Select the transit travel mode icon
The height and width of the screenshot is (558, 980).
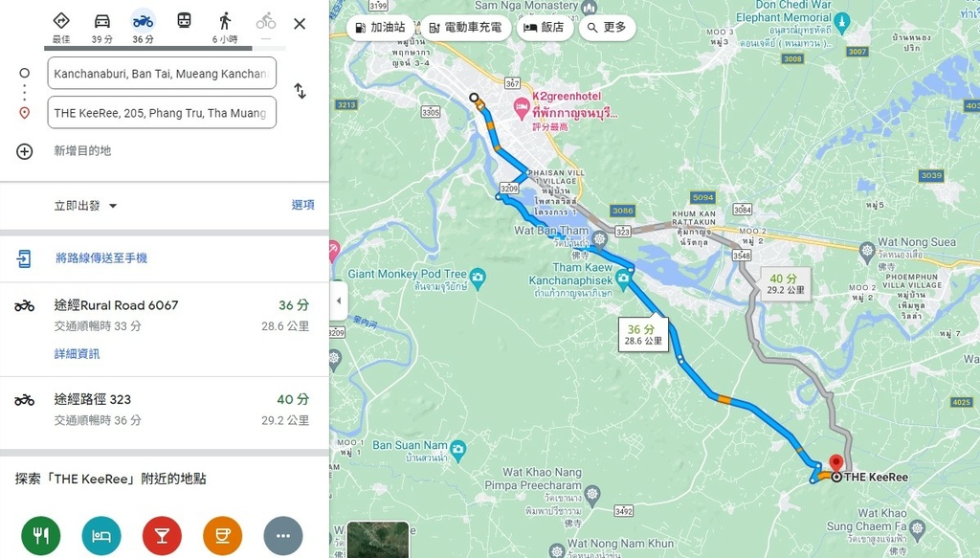point(184,21)
